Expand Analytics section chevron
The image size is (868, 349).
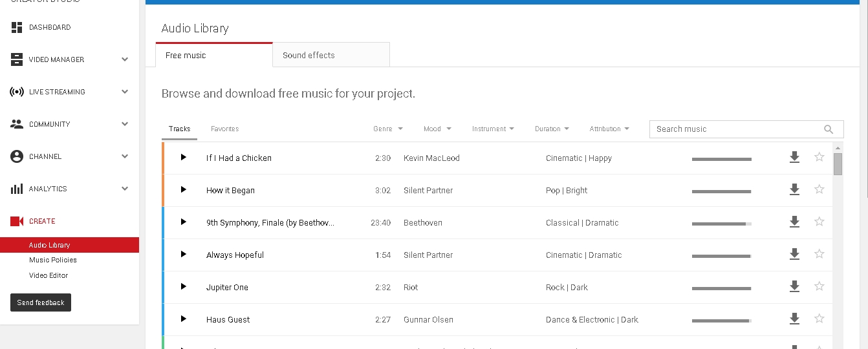(x=125, y=189)
